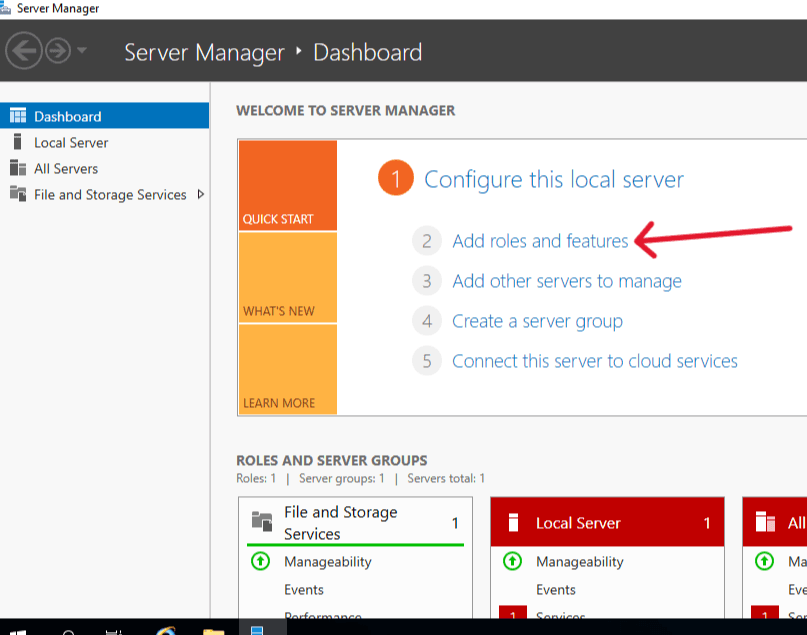Click the step 2 number circle
This screenshot has width=807, height=635.
(x=427, y=241)
